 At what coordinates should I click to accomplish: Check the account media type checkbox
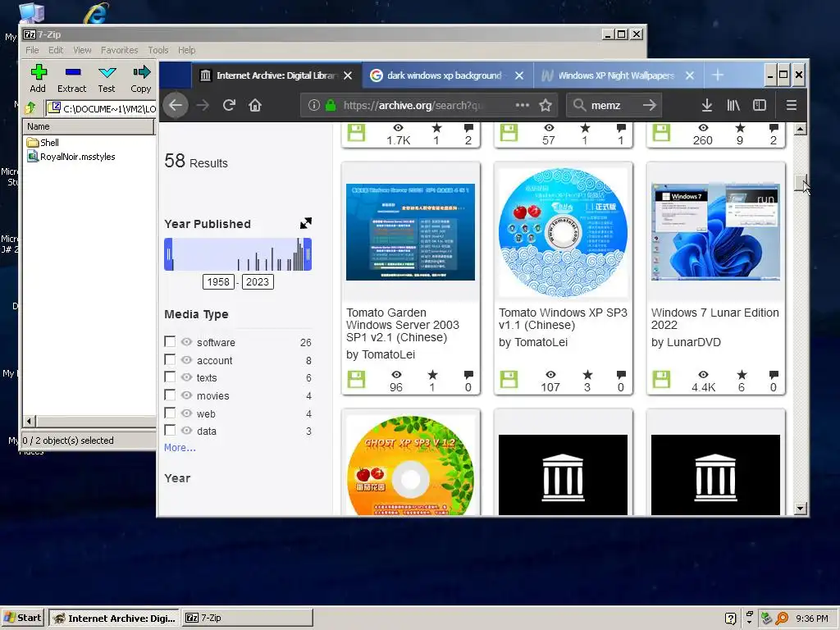170,359
